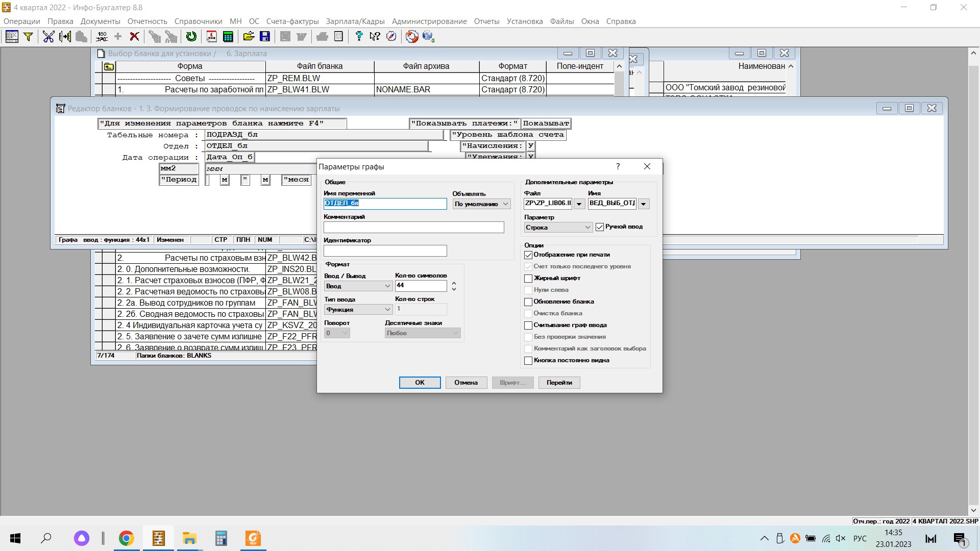Click the plus add icon in toolbar

(x=118, y=36)
